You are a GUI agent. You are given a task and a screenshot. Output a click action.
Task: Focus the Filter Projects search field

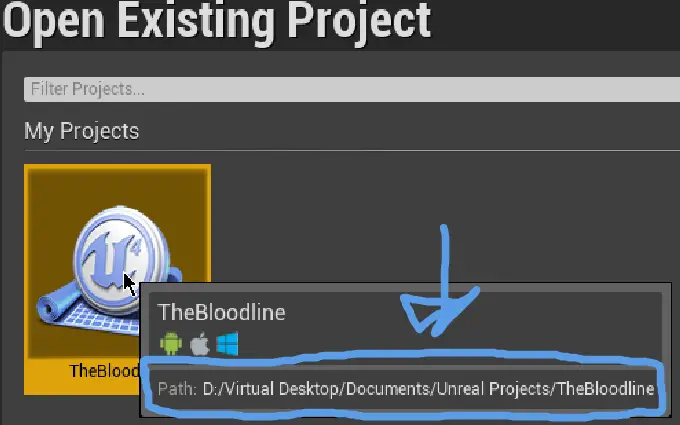352,89
